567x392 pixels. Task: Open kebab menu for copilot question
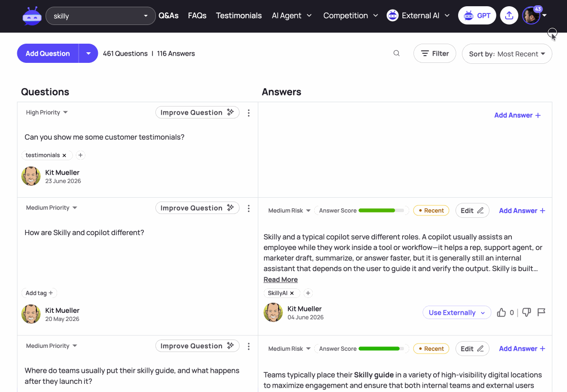pyautogui.click(x=248, y=208)
